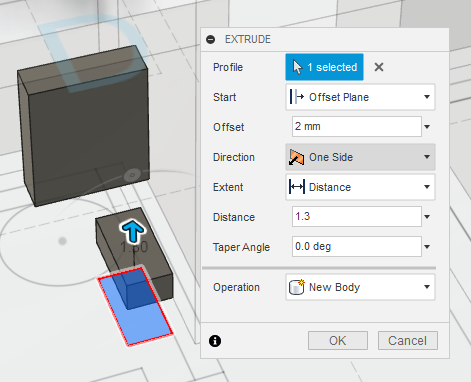Expand the arrow next to Distance field
471x382 pixels.
[427, 217]
